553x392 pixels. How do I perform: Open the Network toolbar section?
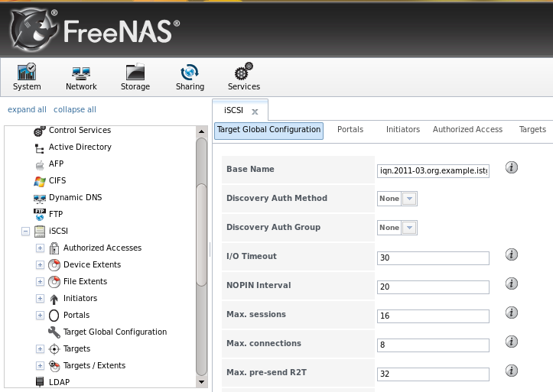pos(81,76)
